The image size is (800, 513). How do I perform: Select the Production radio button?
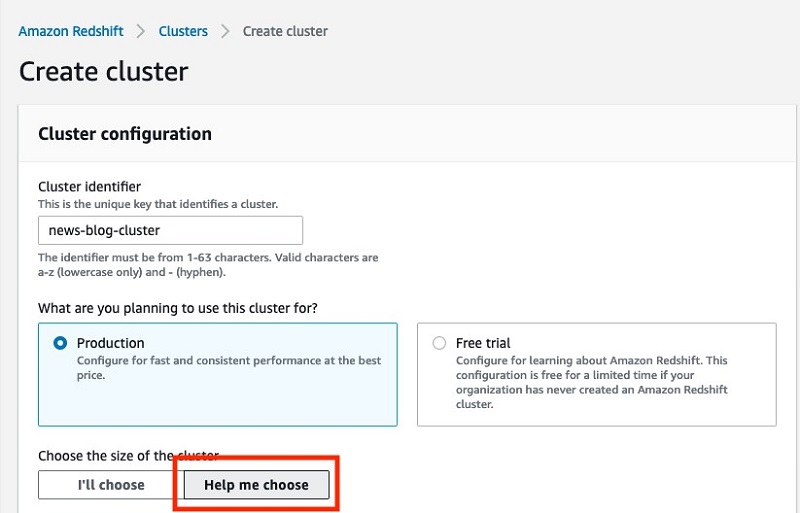click(60, 343)
